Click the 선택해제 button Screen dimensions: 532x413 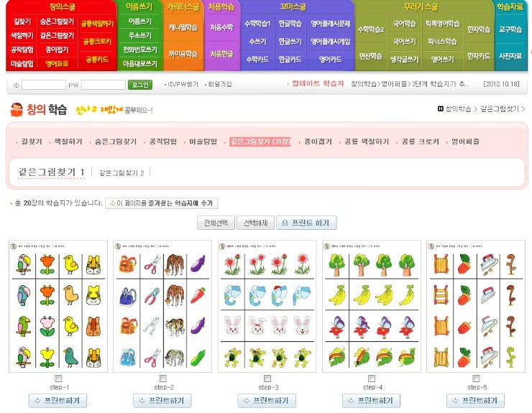254,223
